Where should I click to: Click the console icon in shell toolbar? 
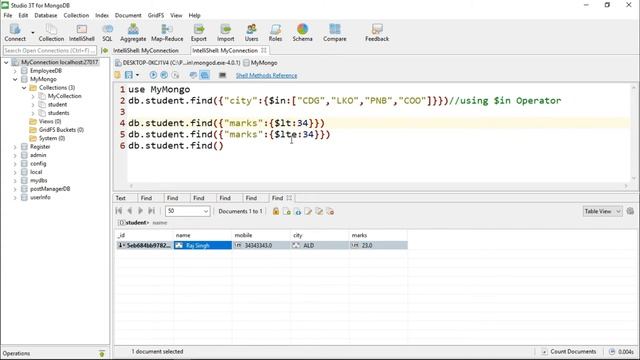[x=222, y=75]
